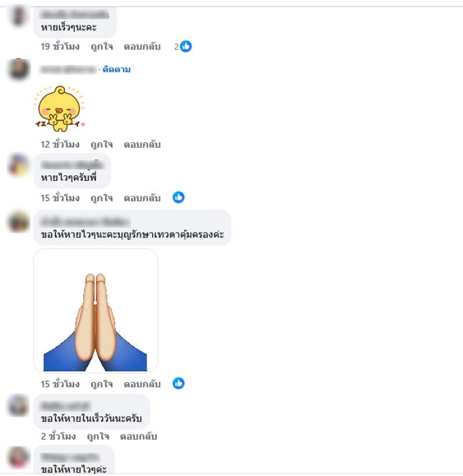
Task: Click avatar of last ขอให้หายไวๆค่ะ commenter
Action: pos(19,457)
